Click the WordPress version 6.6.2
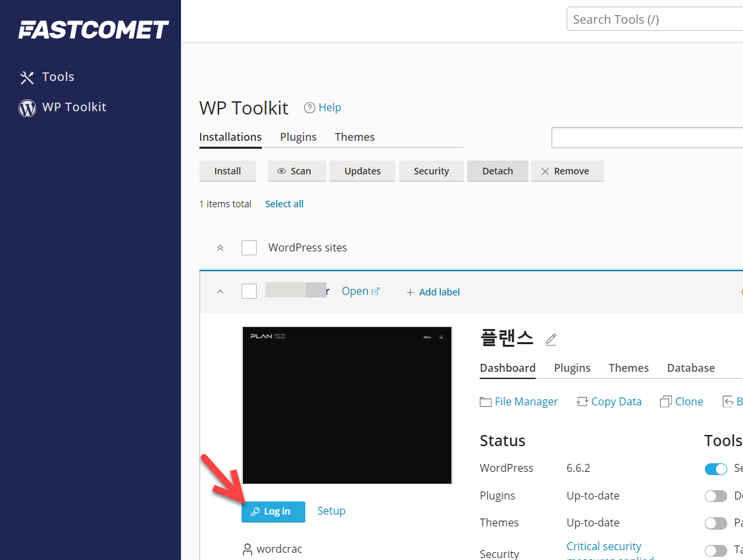Viewport: 743px width, 560px height. coord(578,468)
